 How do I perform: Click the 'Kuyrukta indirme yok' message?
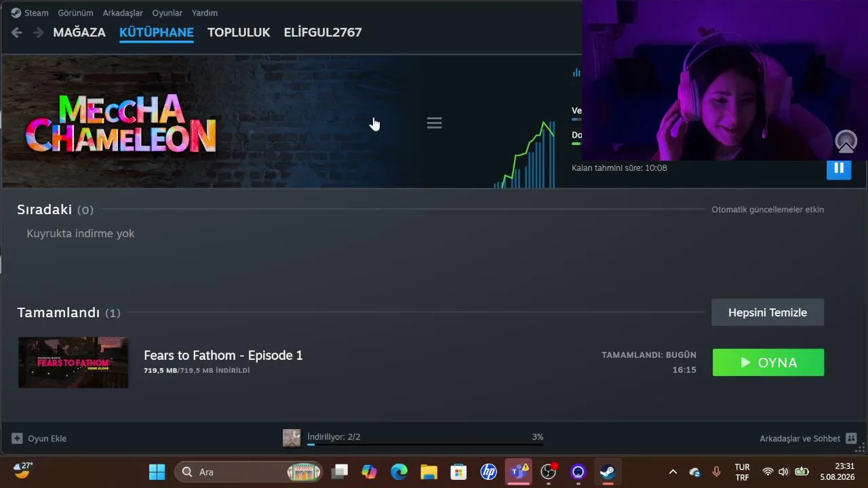click(x=81, y=234)
